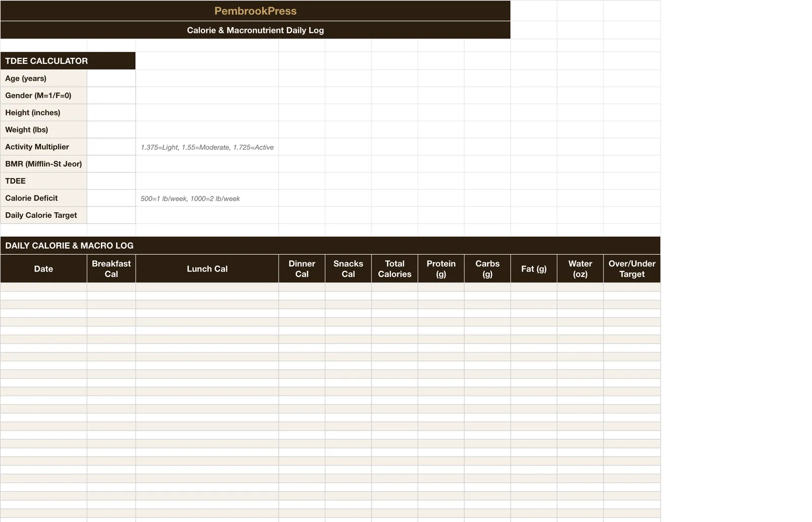Screen dimensions: 812x522
Task: Click the BMR value cell
Action: tap(111, 164)
